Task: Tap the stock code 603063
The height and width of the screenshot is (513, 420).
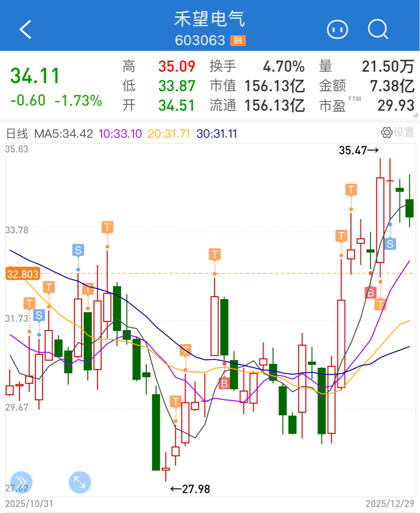Action: 200,41
